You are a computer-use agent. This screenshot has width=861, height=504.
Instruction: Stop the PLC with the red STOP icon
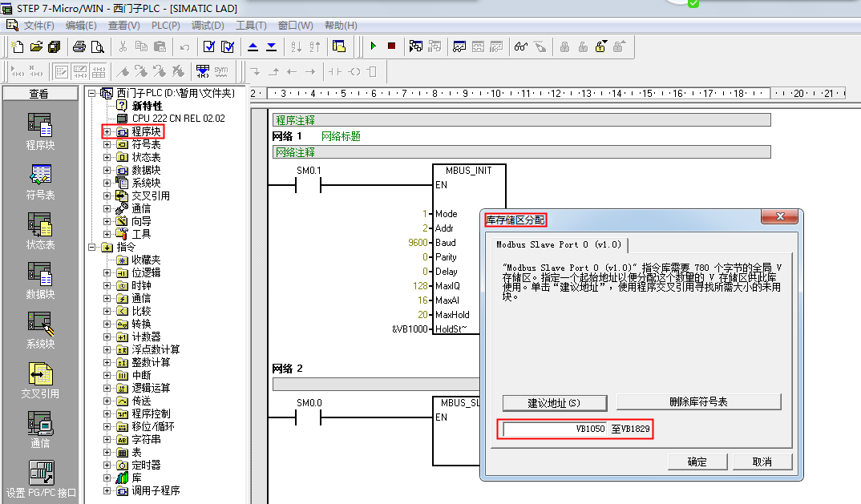[392, 46]
